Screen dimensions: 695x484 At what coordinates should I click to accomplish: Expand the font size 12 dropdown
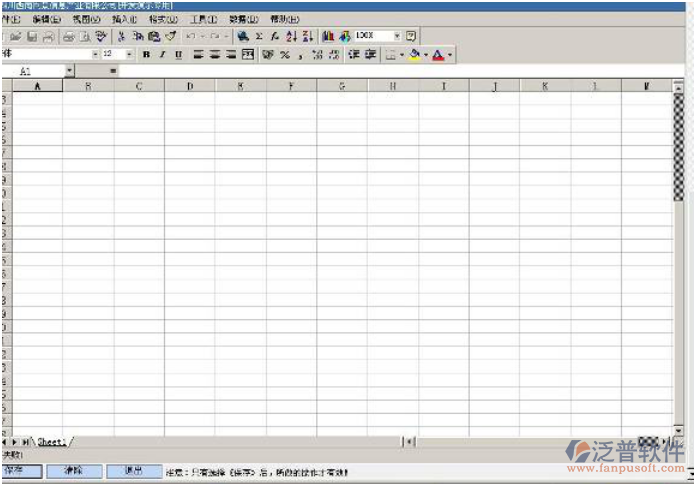[129, 55]
